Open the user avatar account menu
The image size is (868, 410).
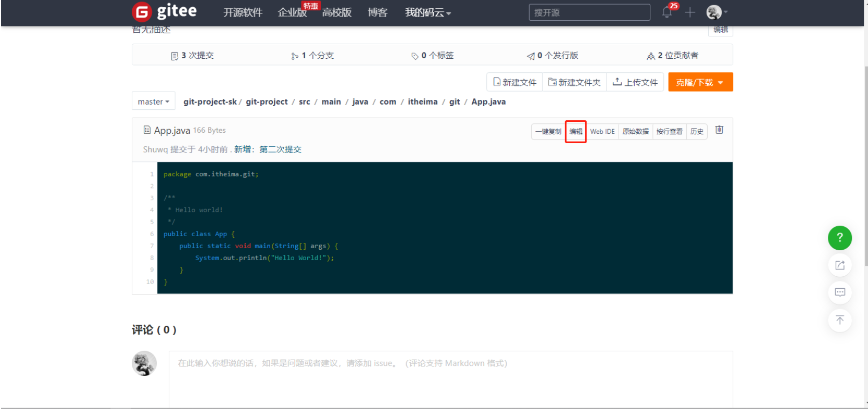(x=716, y=12)
